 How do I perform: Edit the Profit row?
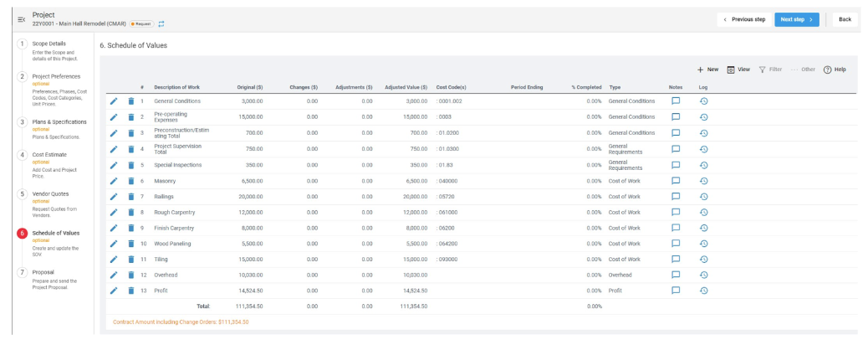114,291
